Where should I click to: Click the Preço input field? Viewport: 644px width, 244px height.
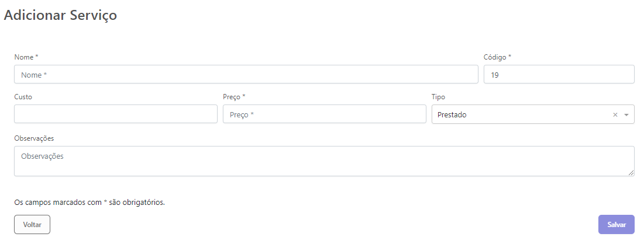pyautogui.click(x=324, y=114)
